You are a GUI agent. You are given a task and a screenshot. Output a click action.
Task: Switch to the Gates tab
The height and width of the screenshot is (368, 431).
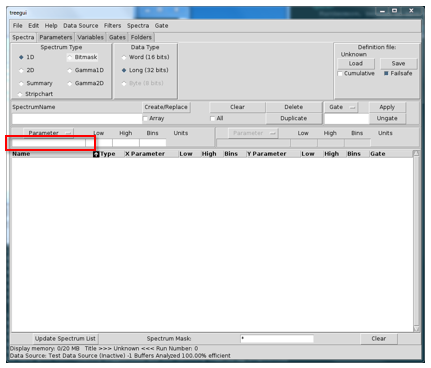117,37
